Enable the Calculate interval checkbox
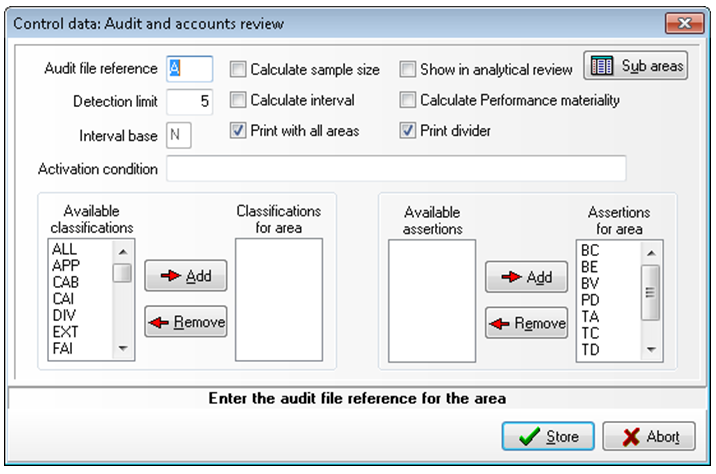716x474 pixels. 238,100
